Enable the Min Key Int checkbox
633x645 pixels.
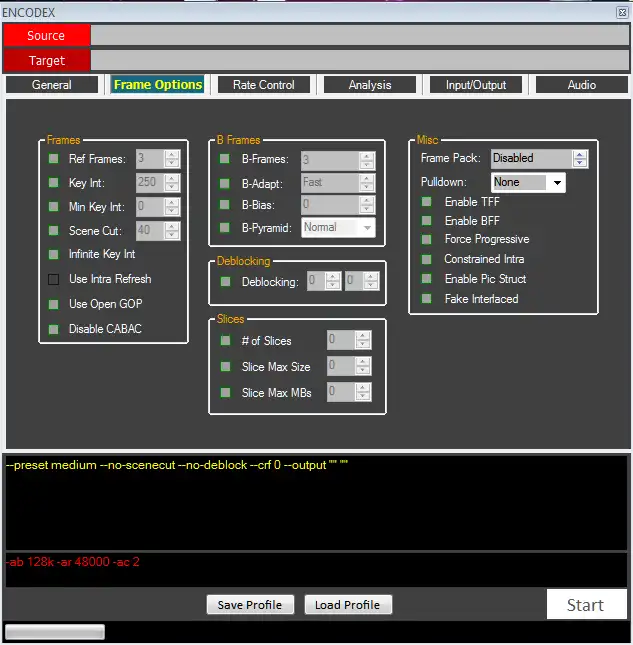click(54, 206)
